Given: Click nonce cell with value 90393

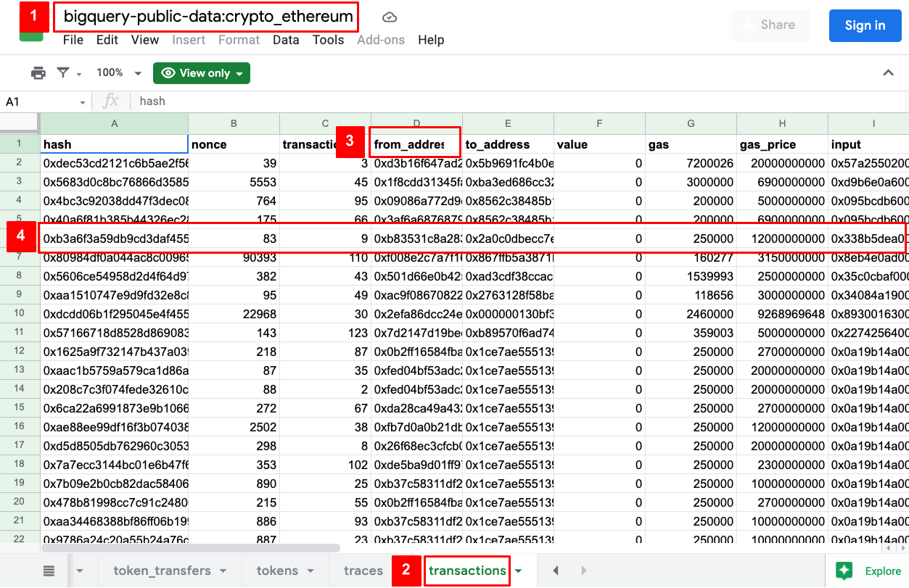Looking at the screenshot, I should coord(234,257).
